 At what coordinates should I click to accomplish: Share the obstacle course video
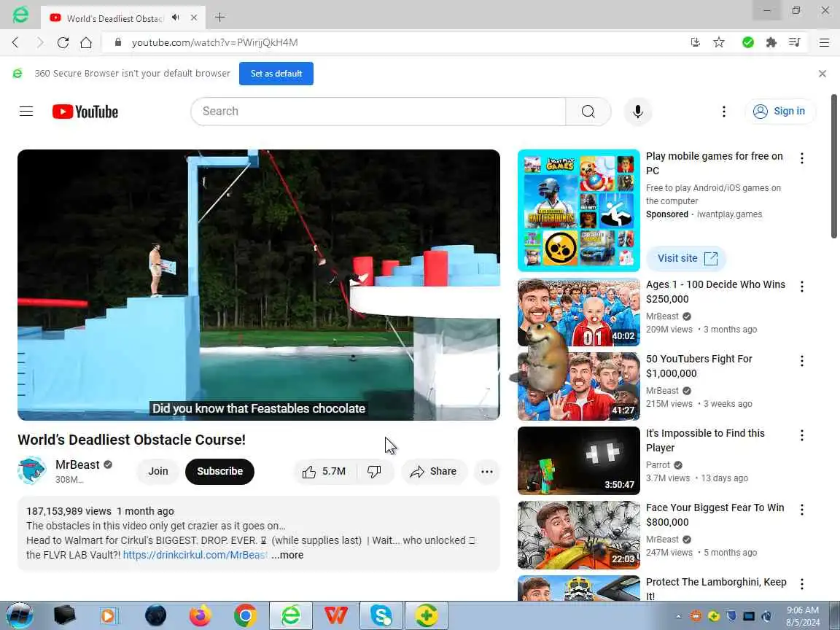pos(433,472)
